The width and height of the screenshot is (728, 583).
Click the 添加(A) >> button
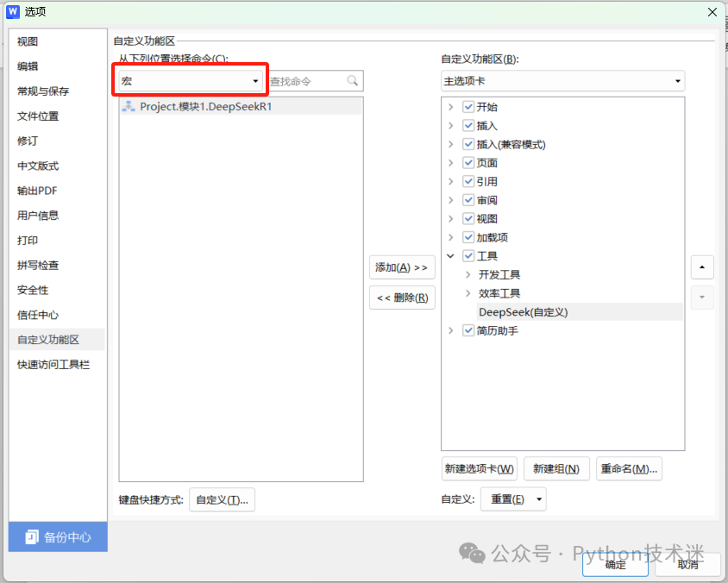402,267
